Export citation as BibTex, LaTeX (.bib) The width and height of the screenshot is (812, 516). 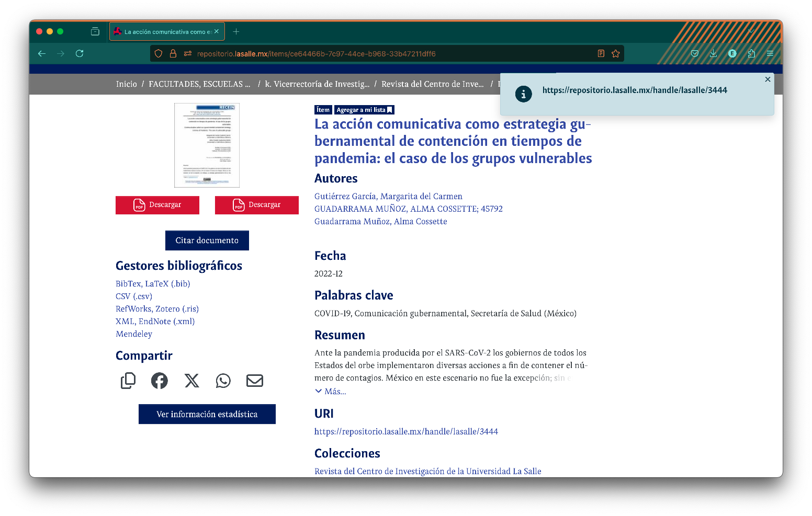[153, 284]
